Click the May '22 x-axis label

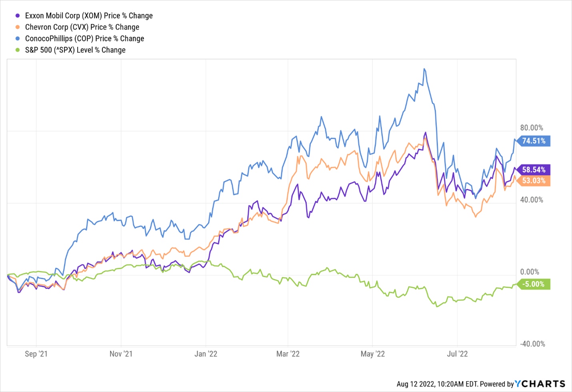pyautogui.click(x=372, y=354)
